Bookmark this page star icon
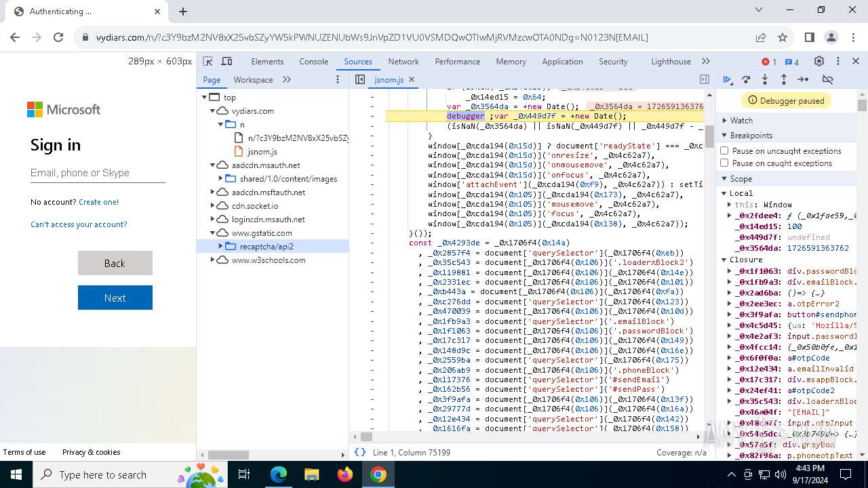Screen dimensions: 868x488 [x=783, y=37]
